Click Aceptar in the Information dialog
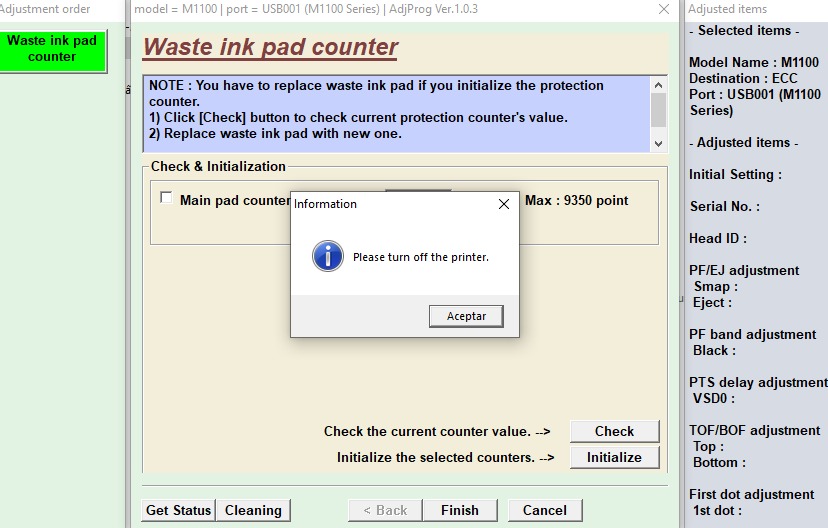Screen dimensions: 828x528 pos(466,316)
